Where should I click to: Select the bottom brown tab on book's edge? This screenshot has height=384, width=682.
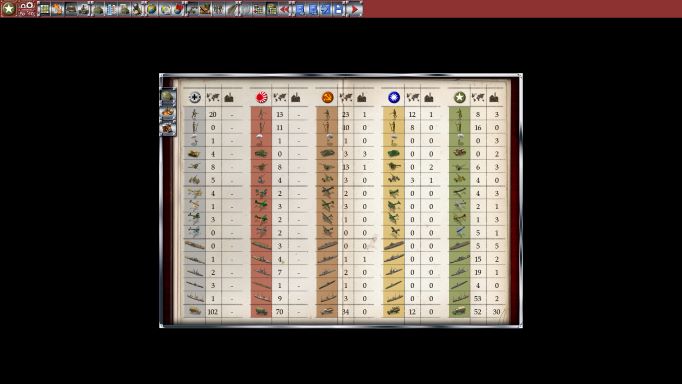click(x=168, y=129)
